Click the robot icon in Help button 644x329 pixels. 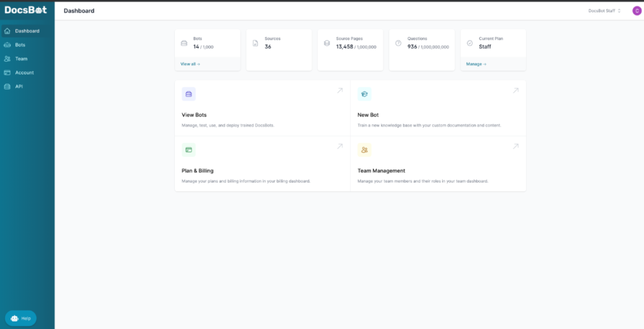click(14, 318)
